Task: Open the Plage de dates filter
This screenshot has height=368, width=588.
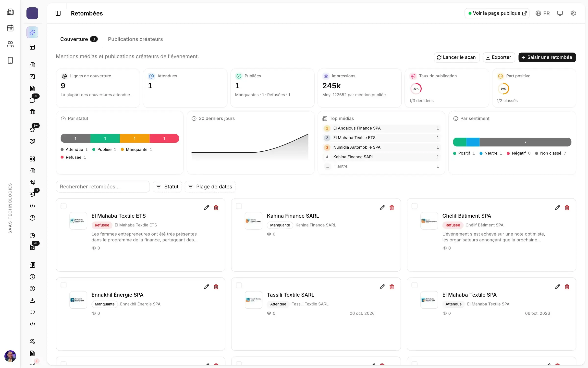Action: [210, 187]
